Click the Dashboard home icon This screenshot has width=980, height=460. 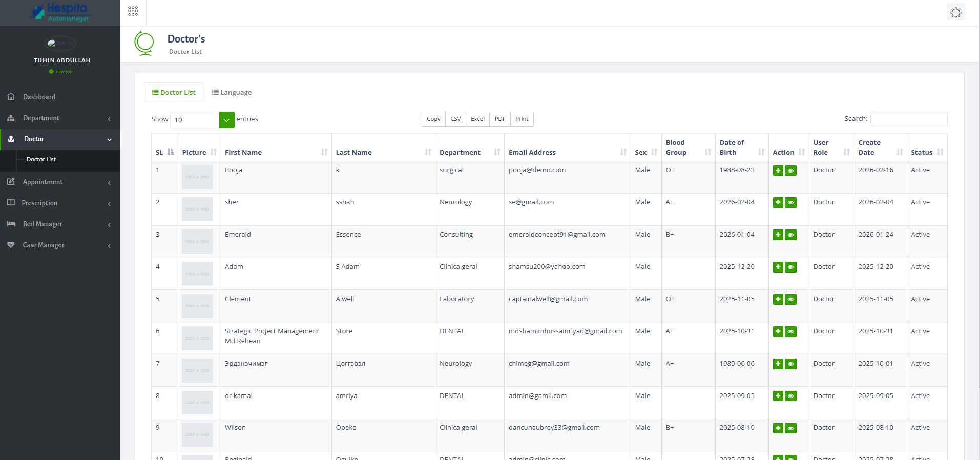point(11,96)
